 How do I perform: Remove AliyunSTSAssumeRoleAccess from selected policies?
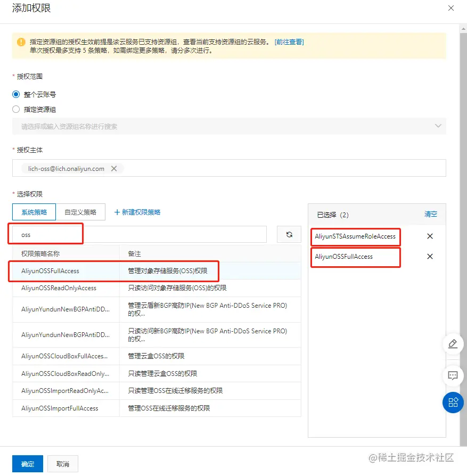tap(430, 236)
